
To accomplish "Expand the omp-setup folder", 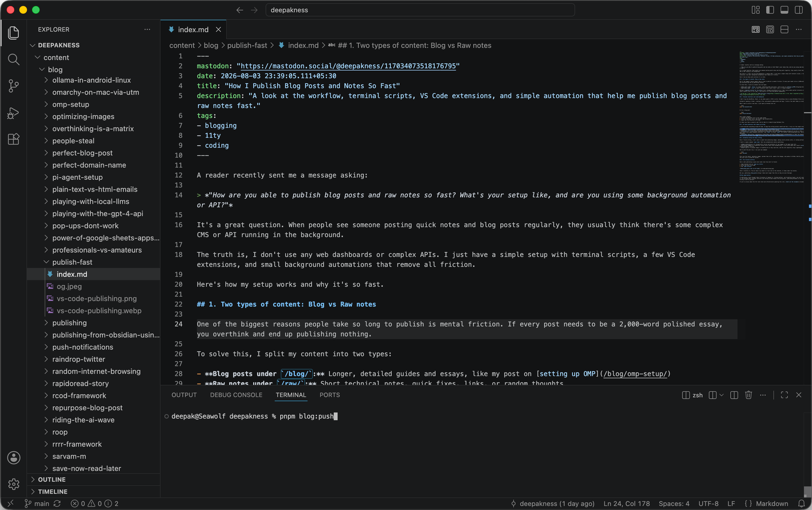I will pos(94,105).
